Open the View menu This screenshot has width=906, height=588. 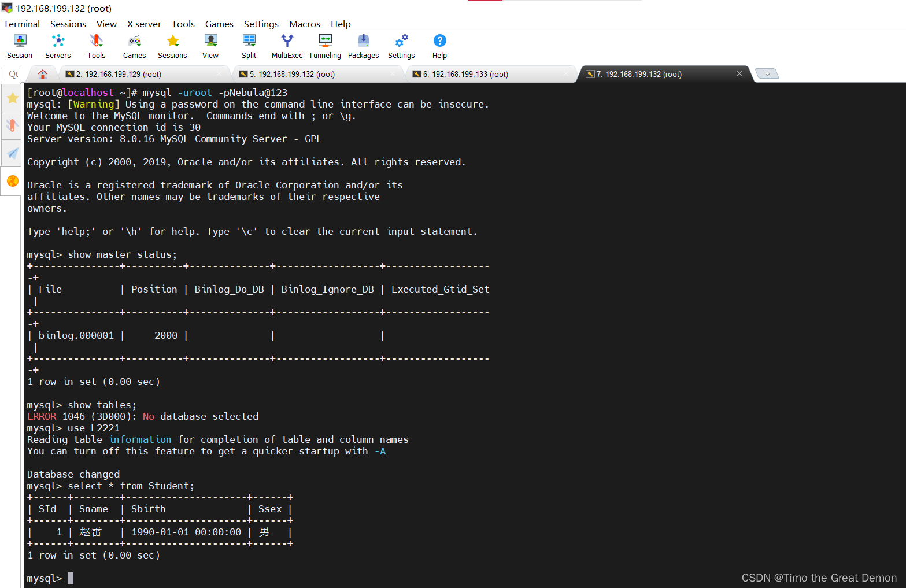pos(106,24)
